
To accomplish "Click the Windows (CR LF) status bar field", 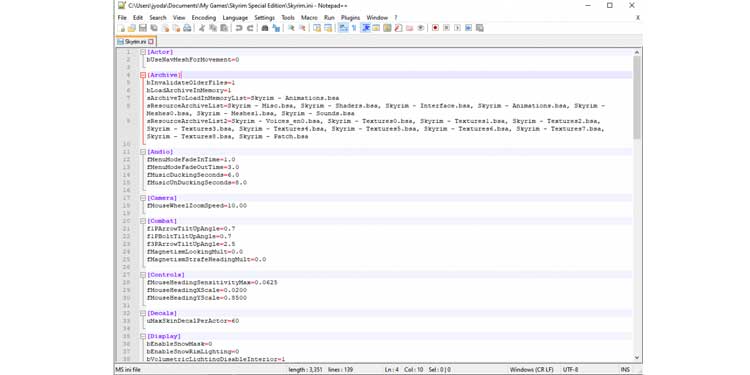I will click(x=531, y=370).
